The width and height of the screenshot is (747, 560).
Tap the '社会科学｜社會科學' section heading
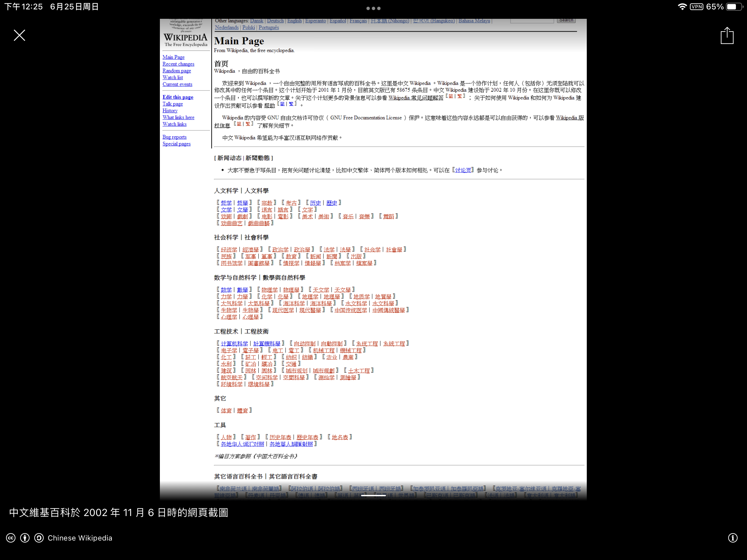[x=241, y=237]
